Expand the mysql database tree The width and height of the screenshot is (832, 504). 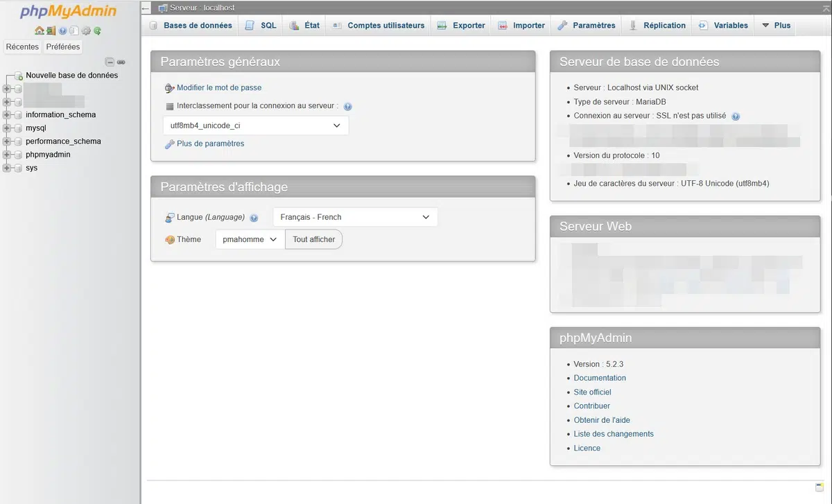[x=6, y=128]
